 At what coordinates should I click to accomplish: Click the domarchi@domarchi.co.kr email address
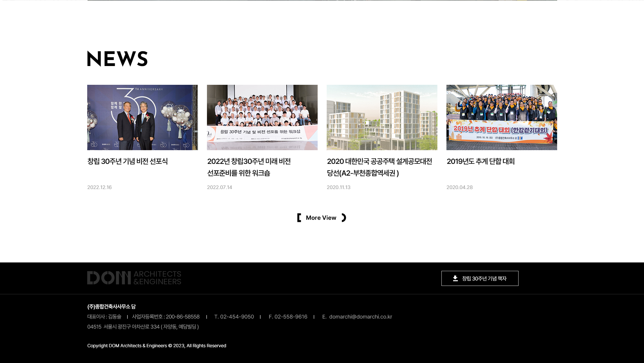360,317
